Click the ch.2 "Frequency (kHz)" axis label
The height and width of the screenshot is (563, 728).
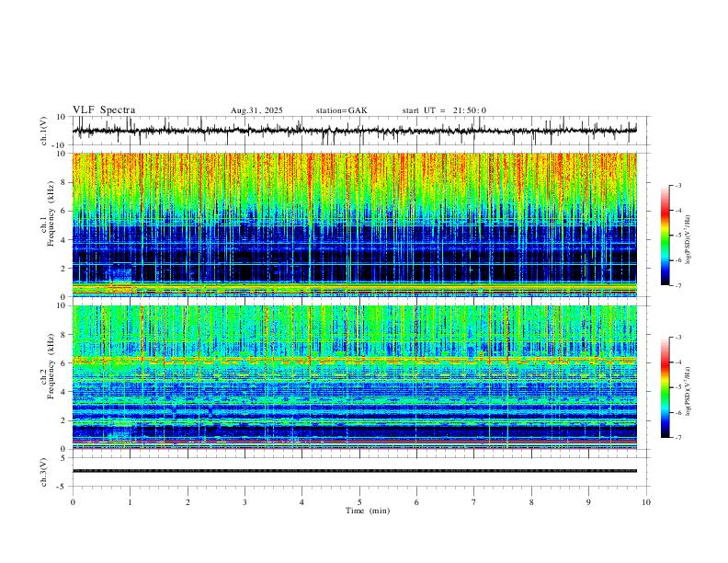click(x=51, y=365)
